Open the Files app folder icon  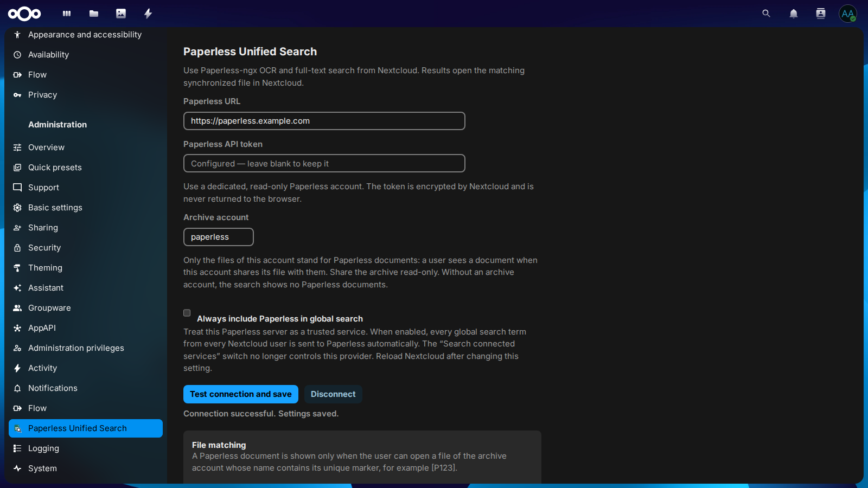coord(94,14)
